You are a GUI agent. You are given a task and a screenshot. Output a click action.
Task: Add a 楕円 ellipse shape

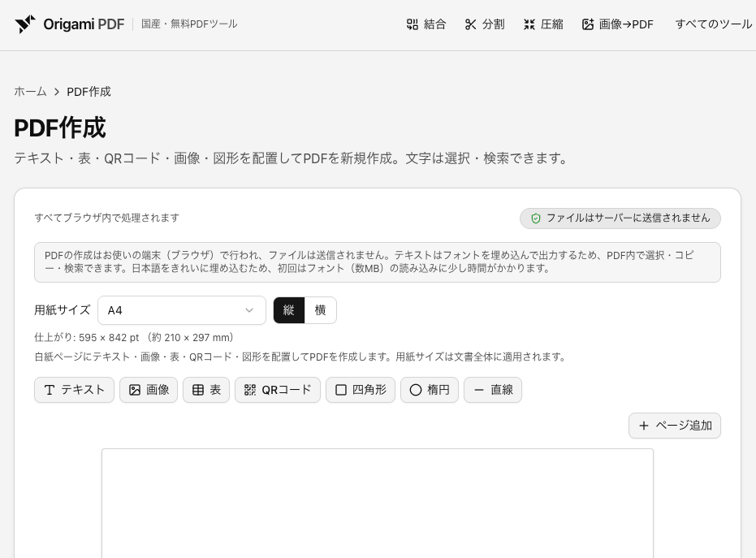point(430,390)
